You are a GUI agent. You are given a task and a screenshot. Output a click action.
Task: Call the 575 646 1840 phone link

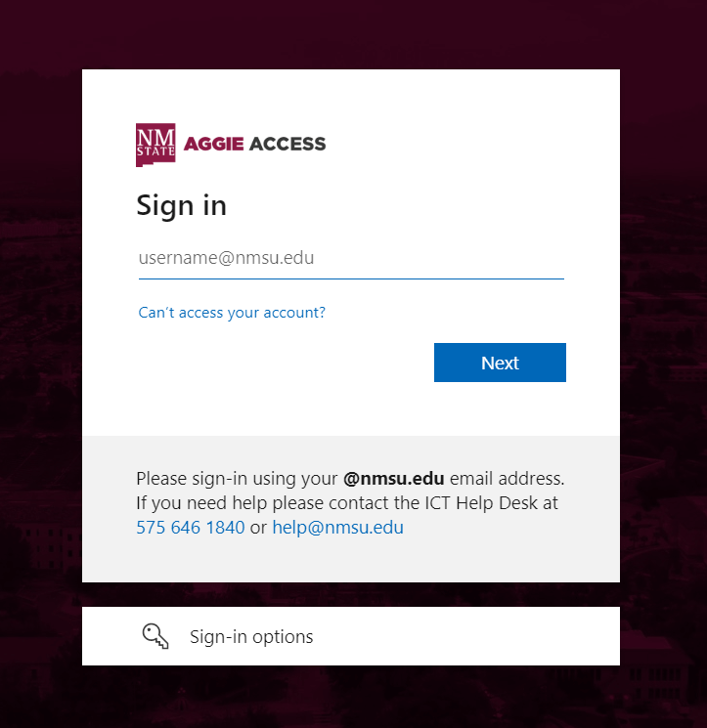191,528
